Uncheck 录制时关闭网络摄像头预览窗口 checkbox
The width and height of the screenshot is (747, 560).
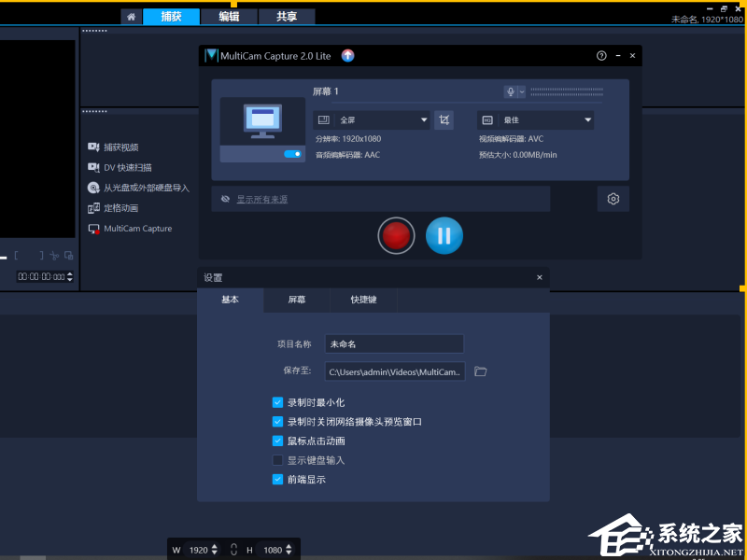[x=277, y=422]
